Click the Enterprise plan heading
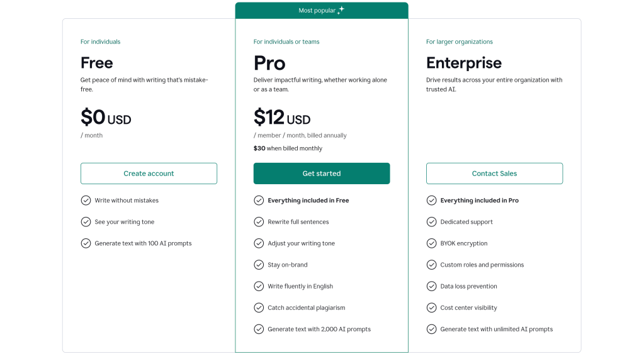This screenshot has width=644, height=359. (464, 63)
